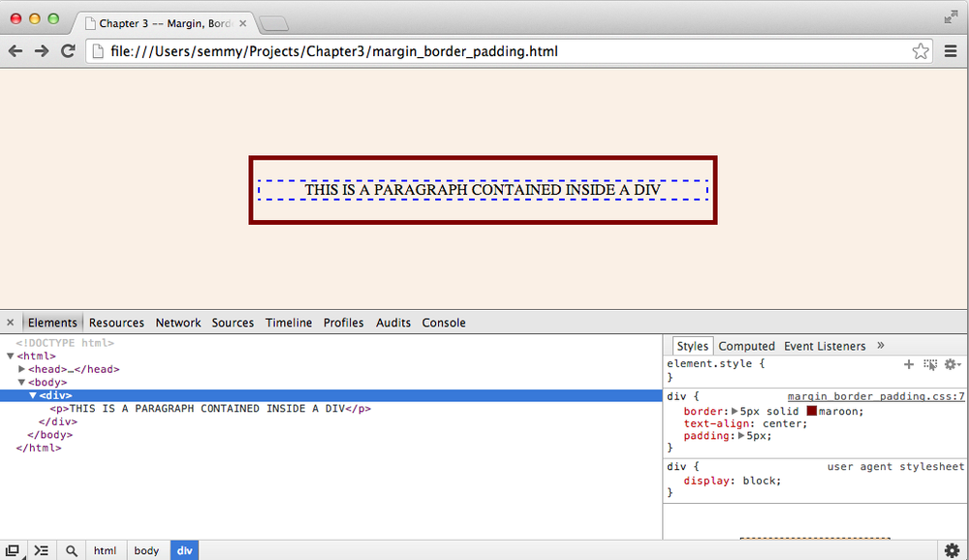Open the Styles pane gear menu
The height and width of the screenshot is (560, 969).
click(953, 364)
